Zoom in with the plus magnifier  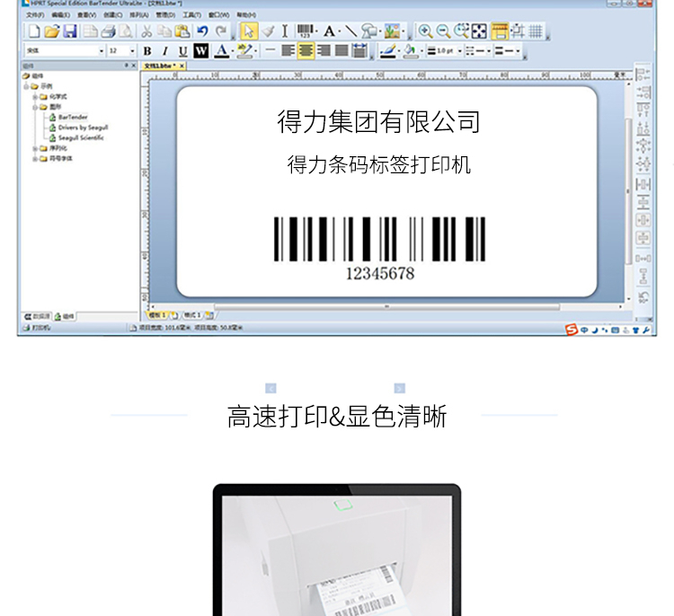pyautogui.click(x=425, y=31)
